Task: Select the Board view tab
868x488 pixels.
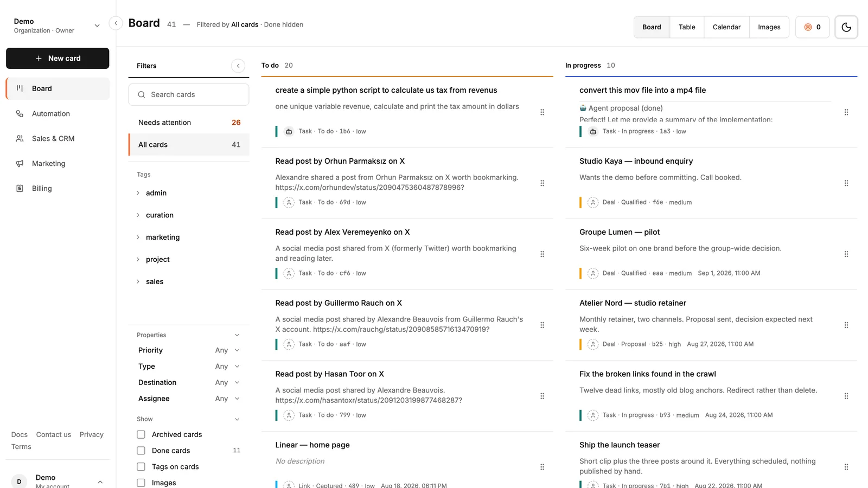Action: 652,27
